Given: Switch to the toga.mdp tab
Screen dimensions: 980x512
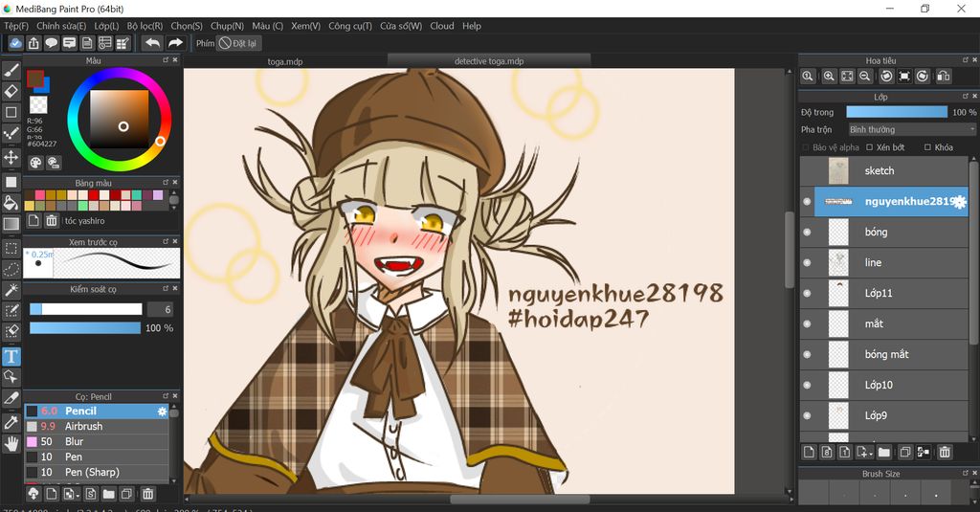Looking at the screenshot, I should (x=285, y=61).
